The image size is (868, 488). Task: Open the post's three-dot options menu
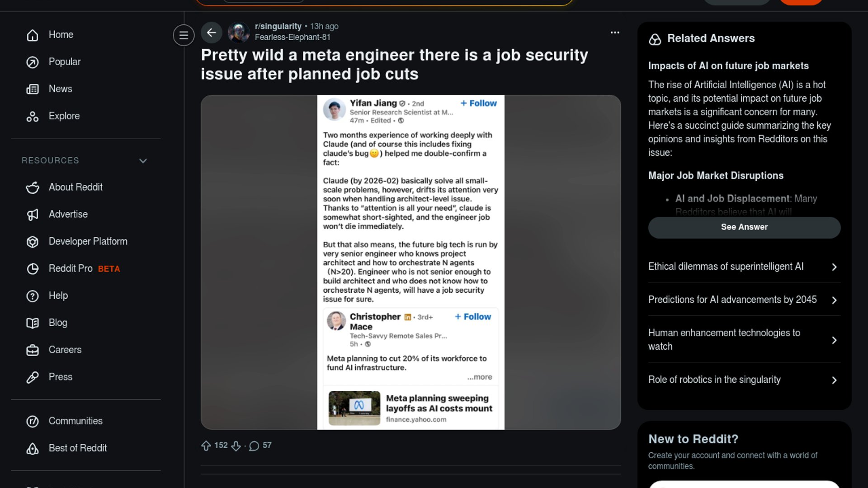coord(615,33)
